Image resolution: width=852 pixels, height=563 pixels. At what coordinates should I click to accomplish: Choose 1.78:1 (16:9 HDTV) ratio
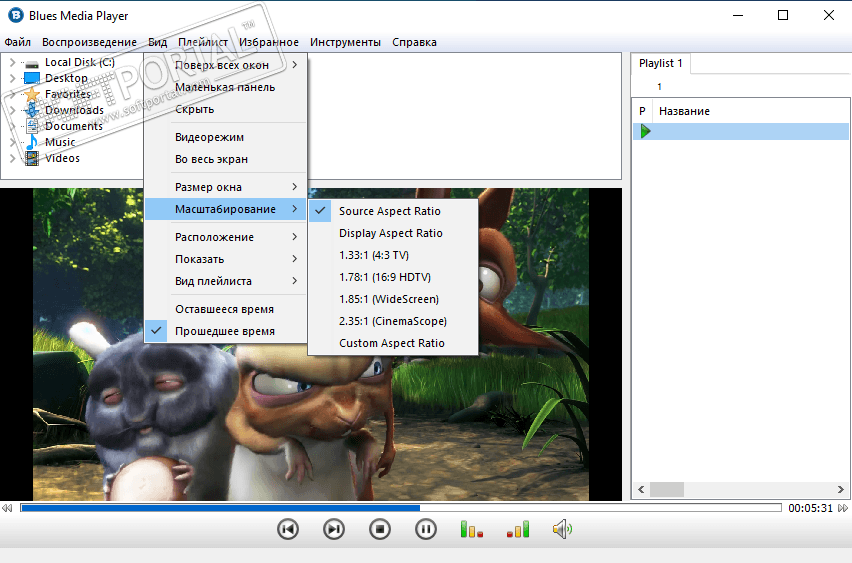click(393, 277)
